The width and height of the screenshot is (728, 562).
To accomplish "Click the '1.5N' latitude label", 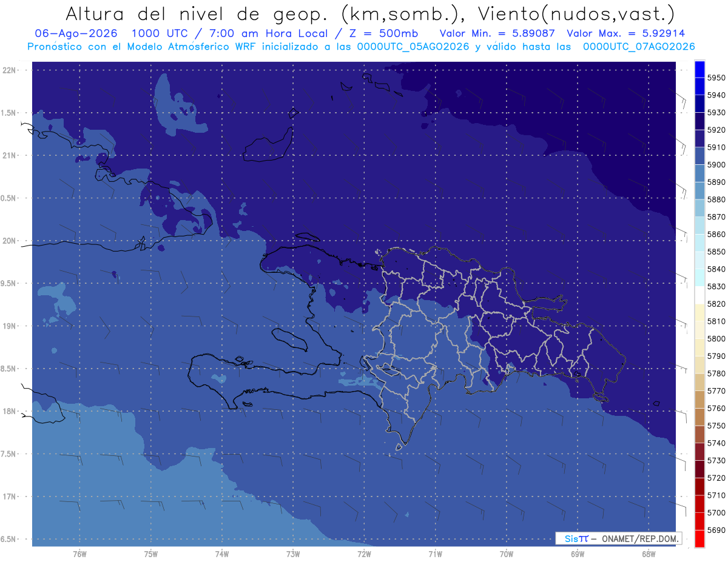I will (9, 113).
